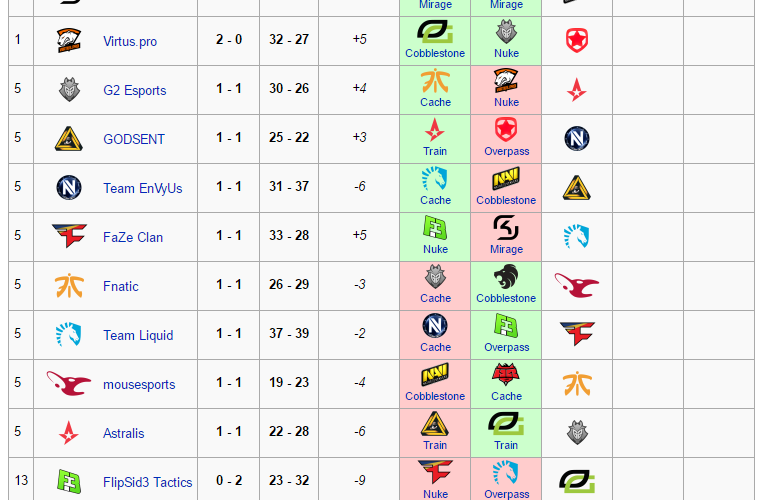This screenshot has width=763, height=500.
Task: Go to the Fnatic team link
Action: click(121, 286)
